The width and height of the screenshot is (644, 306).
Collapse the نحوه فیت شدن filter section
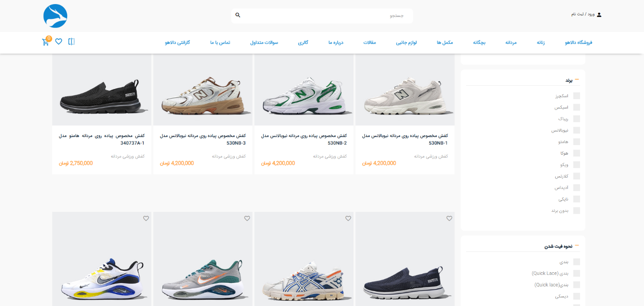point(577,246)
